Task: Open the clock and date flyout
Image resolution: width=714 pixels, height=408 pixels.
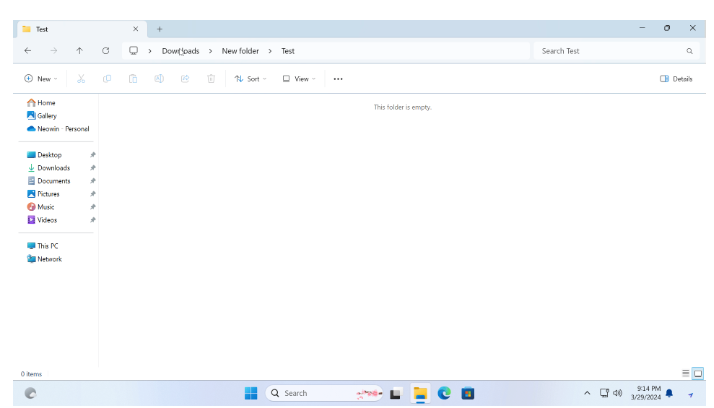Action: (x=646, y=393)
